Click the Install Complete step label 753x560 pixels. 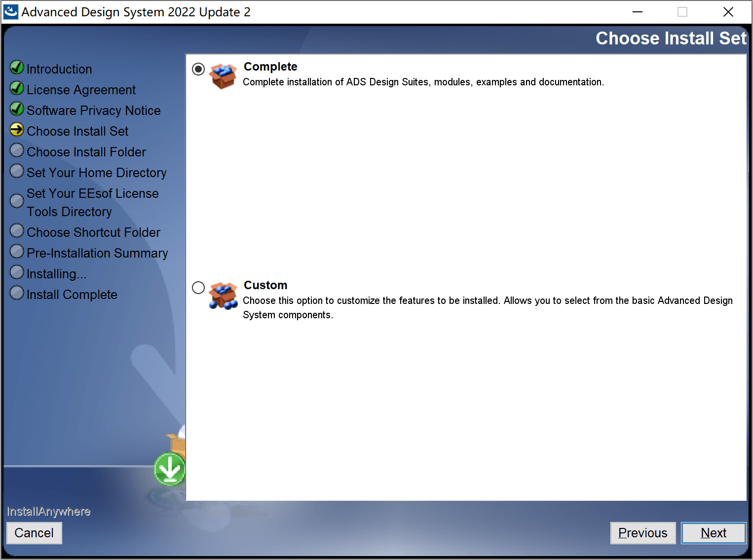coord(72,295)
